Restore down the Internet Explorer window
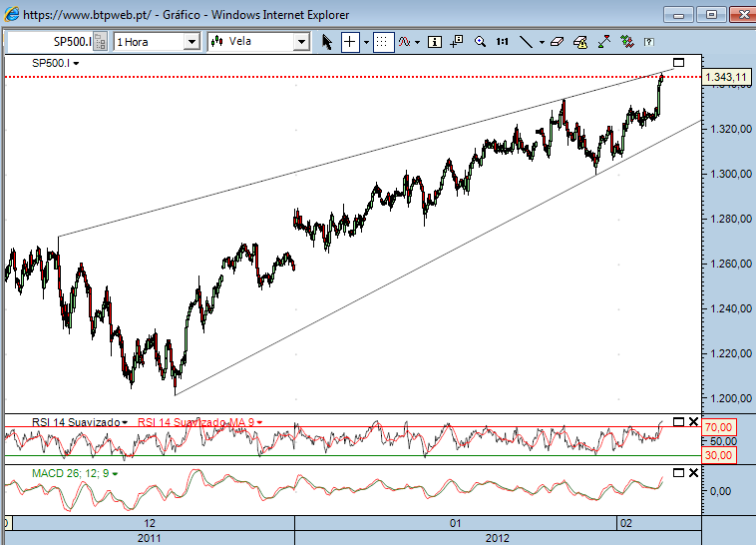 point(711,15)
